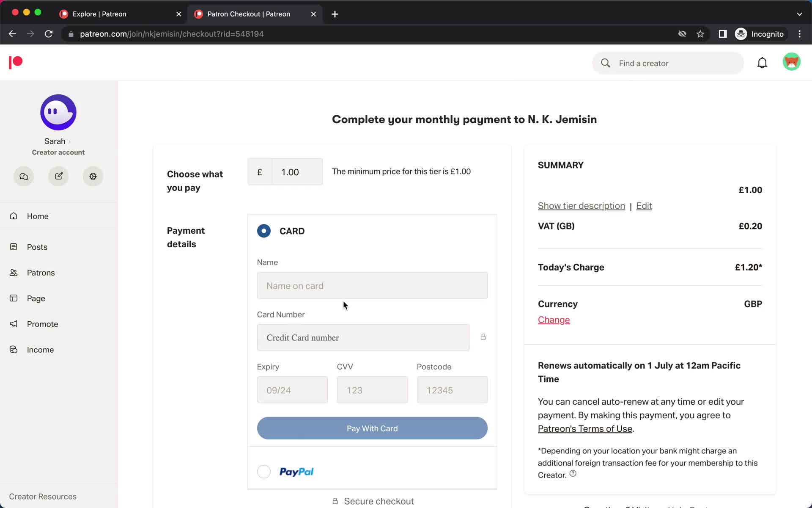Click the create post pencil icon

click(x=58, y=176)
